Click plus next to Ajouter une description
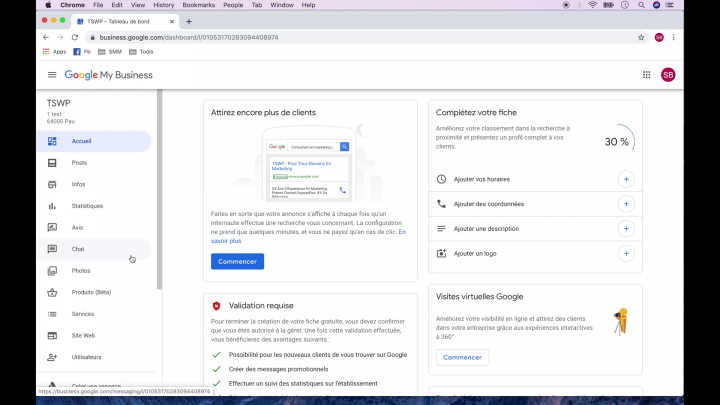The height and width of the screenshot is (405, 720). 626,228
